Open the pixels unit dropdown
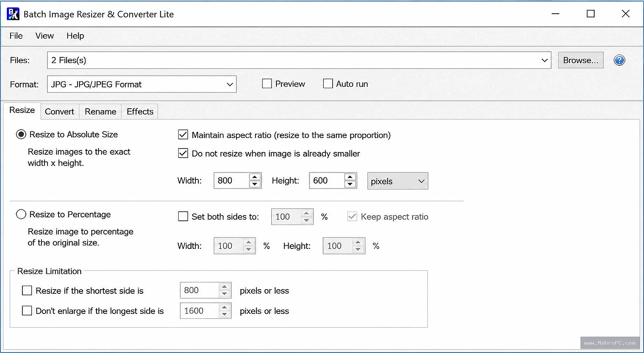The image size is (644, 353). (398, 181)
